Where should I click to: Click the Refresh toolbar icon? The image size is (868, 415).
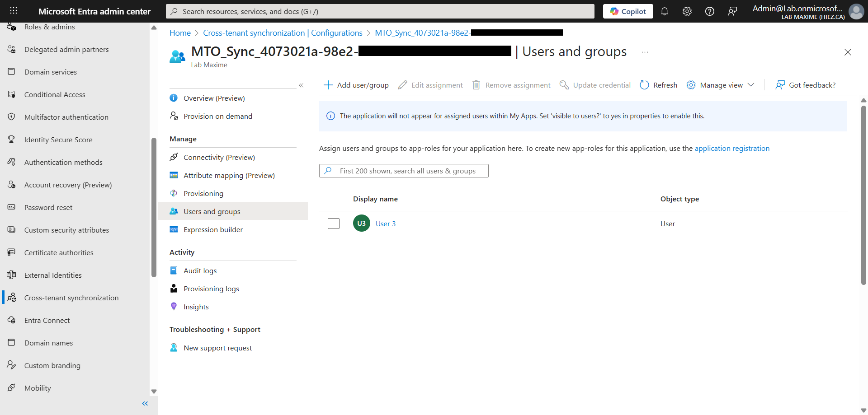pos(644,85)
